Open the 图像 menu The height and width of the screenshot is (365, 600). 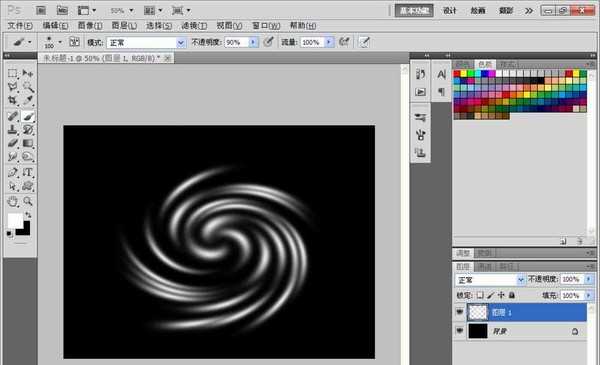coord(90,26)
